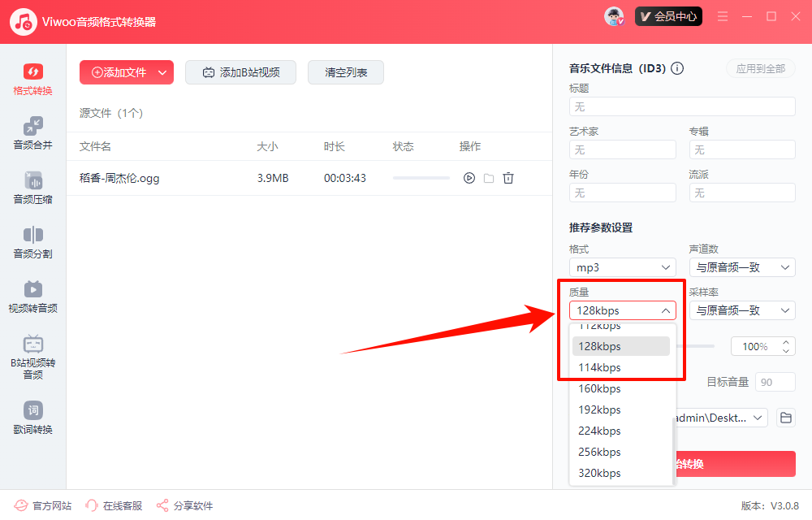The height and width of the screenshot is (520, 812).
Task: Select the 格式转换 tool in the sidebar
Action: [x=32, y=78]
